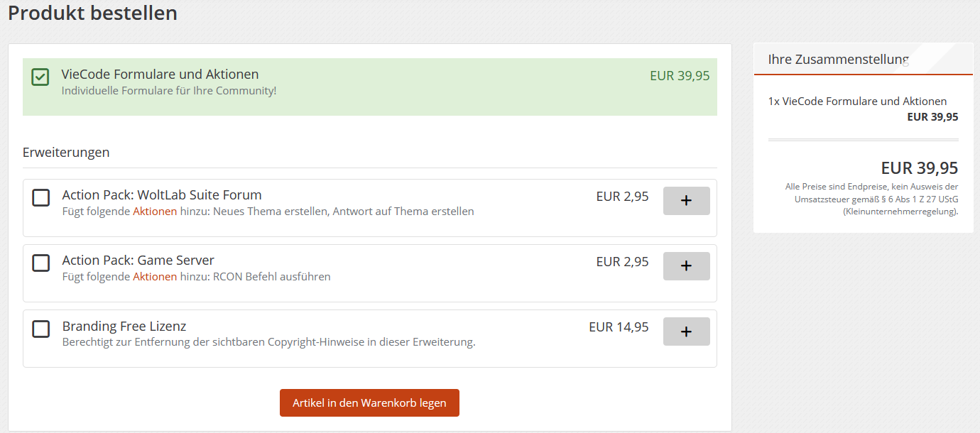Follow the Aktionen link in Game Server description
This screenshot has height=433, width=980.
155,277
